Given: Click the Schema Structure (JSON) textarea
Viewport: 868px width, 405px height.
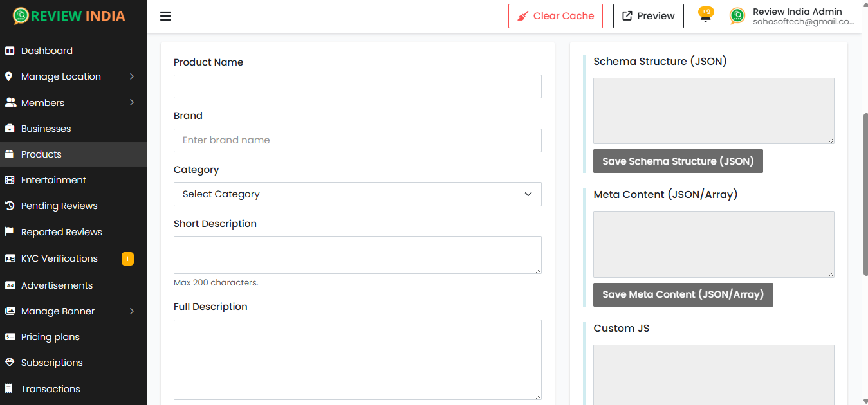Looking at the screenshot, I should point(714,111).
